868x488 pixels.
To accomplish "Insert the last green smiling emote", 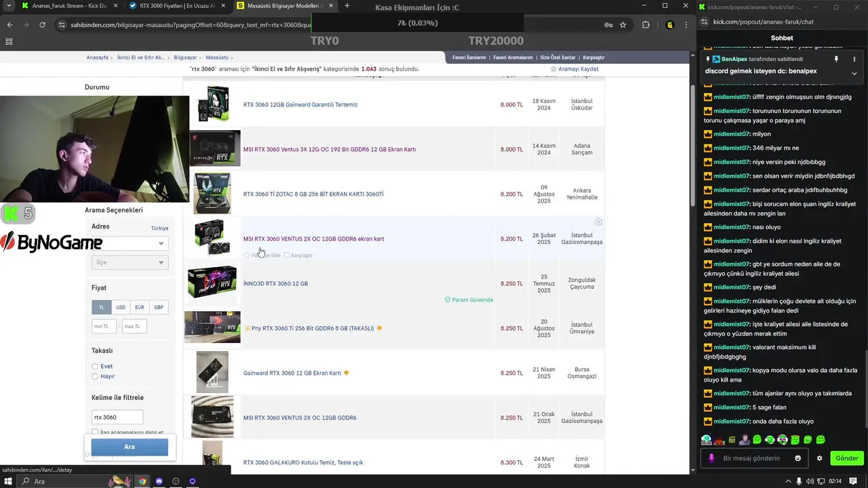I will (x=821, y=440).
